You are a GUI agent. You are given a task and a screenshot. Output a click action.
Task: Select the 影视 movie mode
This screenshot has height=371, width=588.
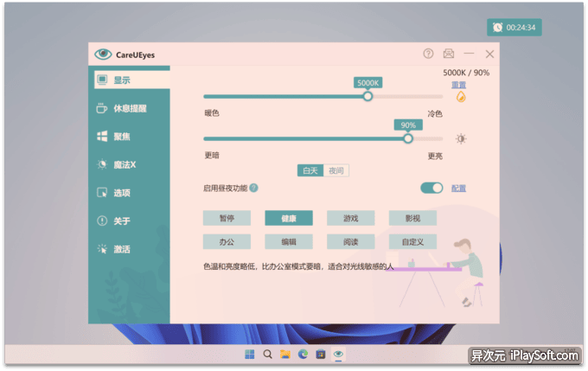tap(412, 218)
